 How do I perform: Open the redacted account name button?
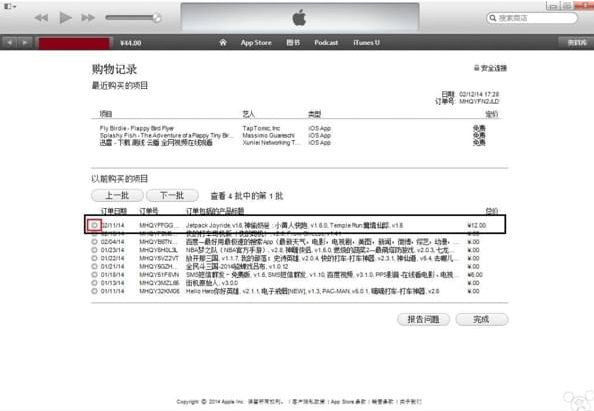pyautogui.click(x=74, y=43)
